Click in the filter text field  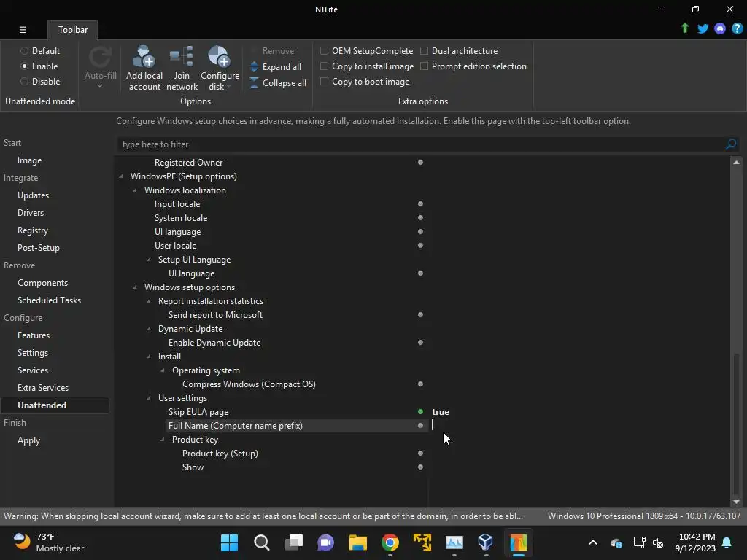tap(422, 144)
